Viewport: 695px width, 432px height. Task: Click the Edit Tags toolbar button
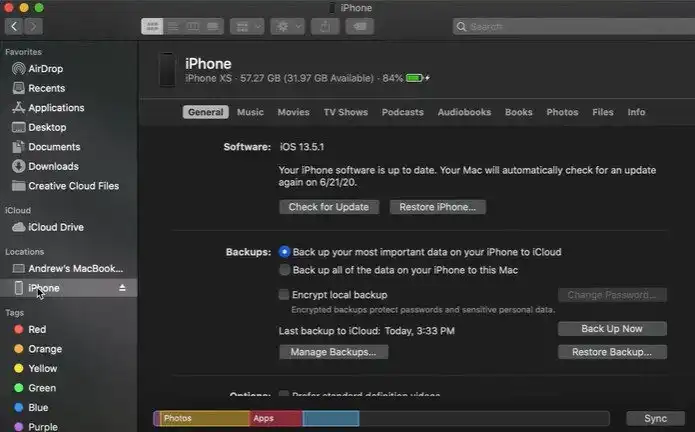click(x=359, y=27)
